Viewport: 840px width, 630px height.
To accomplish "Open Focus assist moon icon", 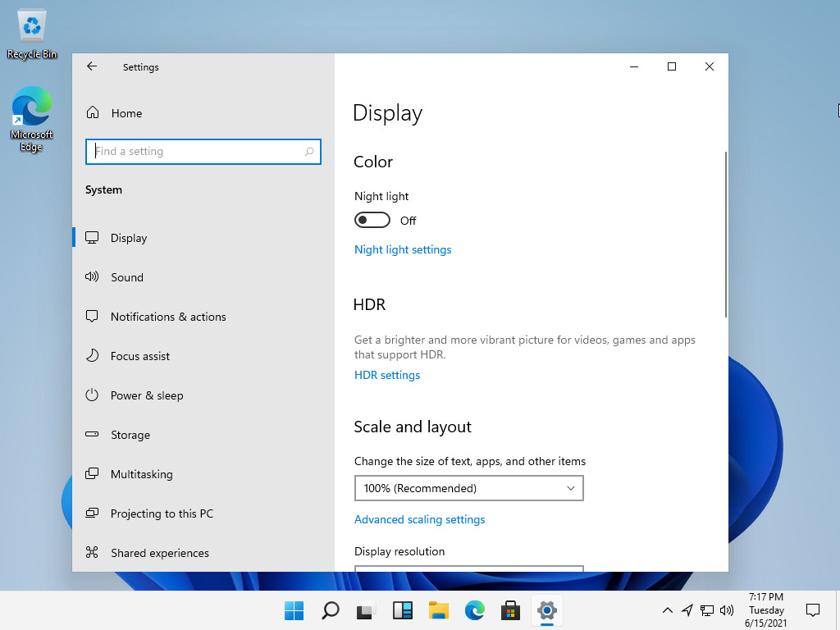I will tap(93, 356).
